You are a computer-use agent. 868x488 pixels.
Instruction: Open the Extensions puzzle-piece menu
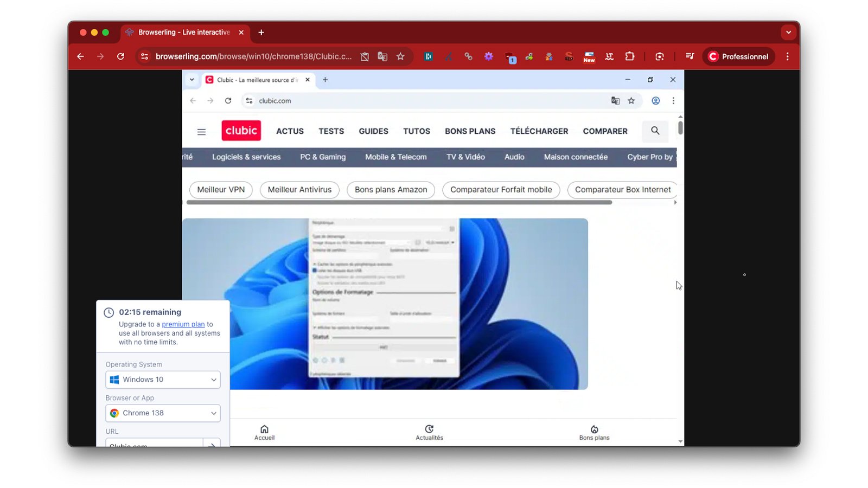click(629, 56)
